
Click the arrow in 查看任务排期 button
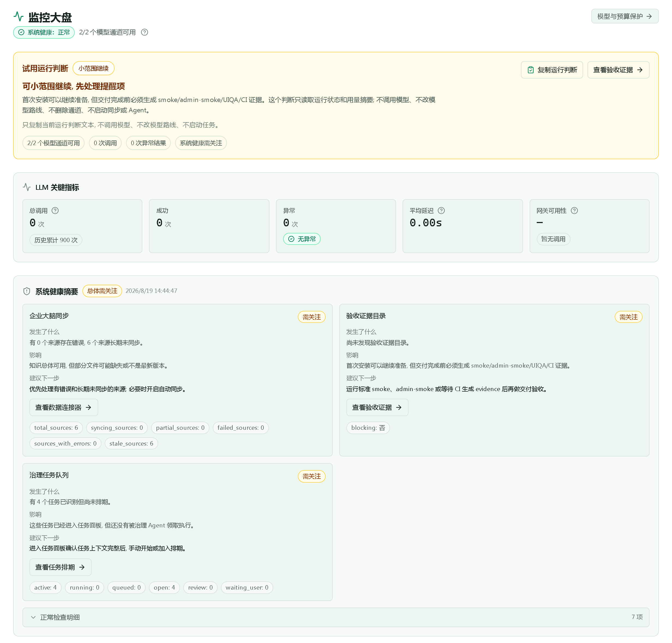pos(82,567)
